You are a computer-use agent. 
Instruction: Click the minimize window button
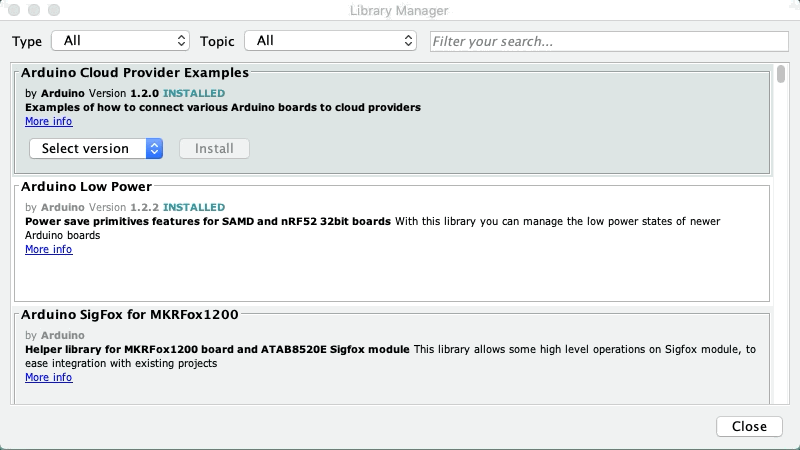[34, 10]
